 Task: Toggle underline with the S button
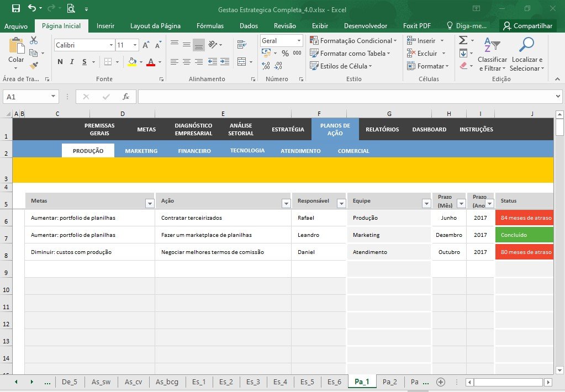pyautogui.click(x=85, y=62)
